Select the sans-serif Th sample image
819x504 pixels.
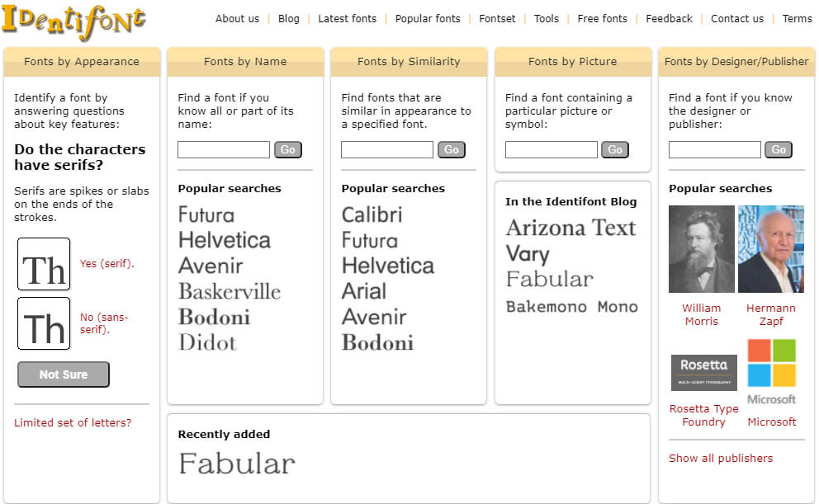(43, 323)
